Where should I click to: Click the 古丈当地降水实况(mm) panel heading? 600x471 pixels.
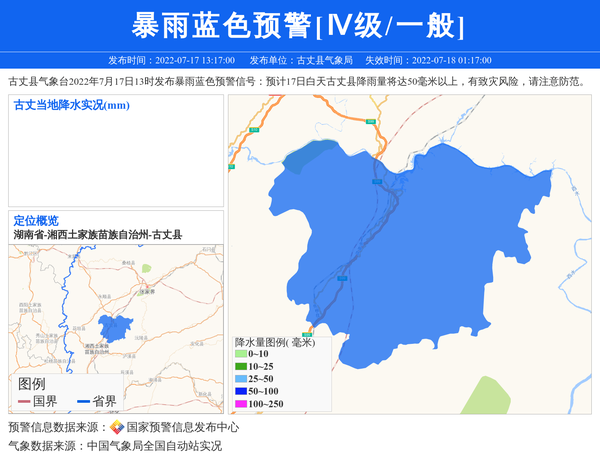72,105
